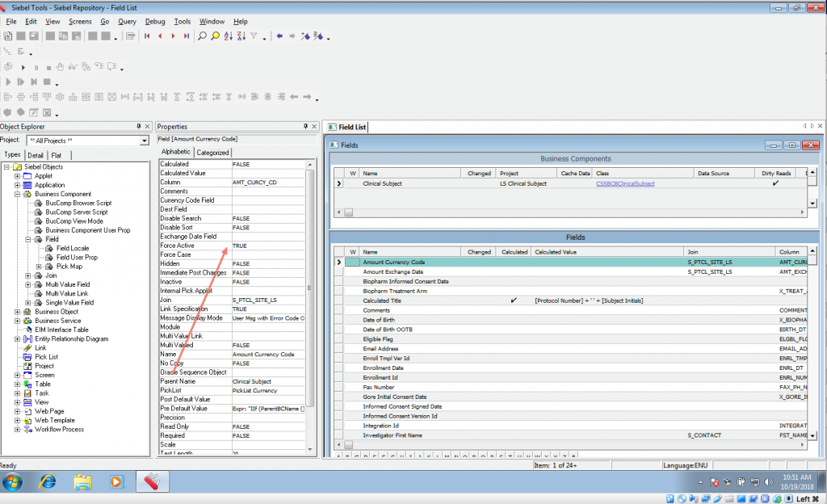Sort records ascending with A-Z icon

pyautogui.click(x=229, y=36)
